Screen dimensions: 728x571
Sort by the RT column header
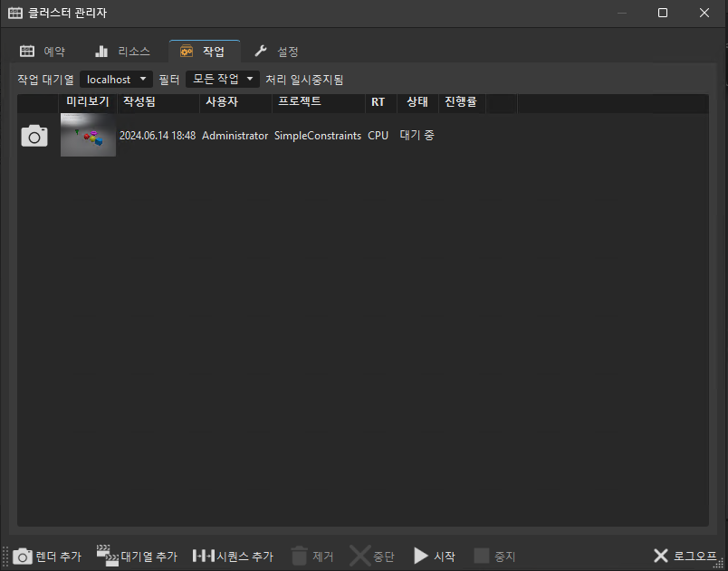381,102
